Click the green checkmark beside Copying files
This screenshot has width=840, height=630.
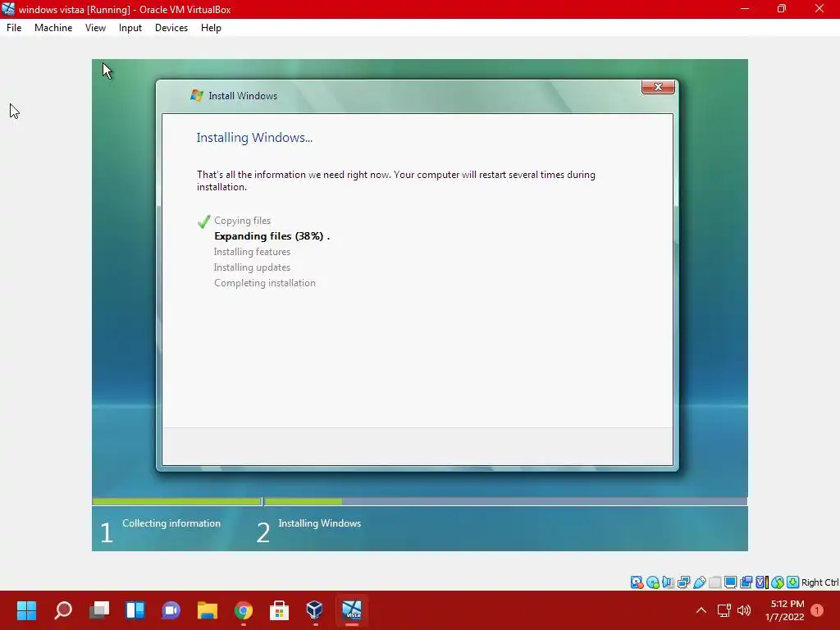[203, 221]
